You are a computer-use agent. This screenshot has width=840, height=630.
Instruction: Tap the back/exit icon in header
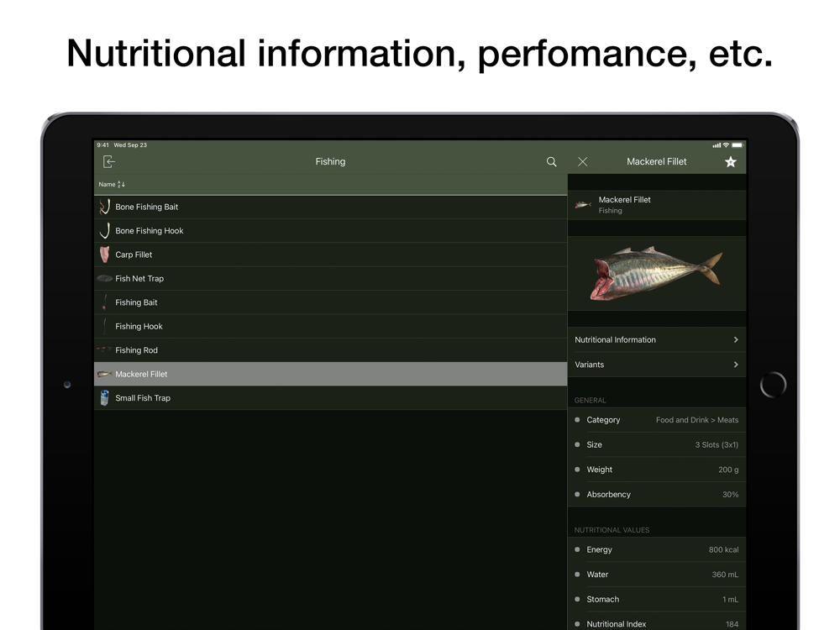point(108,162)
